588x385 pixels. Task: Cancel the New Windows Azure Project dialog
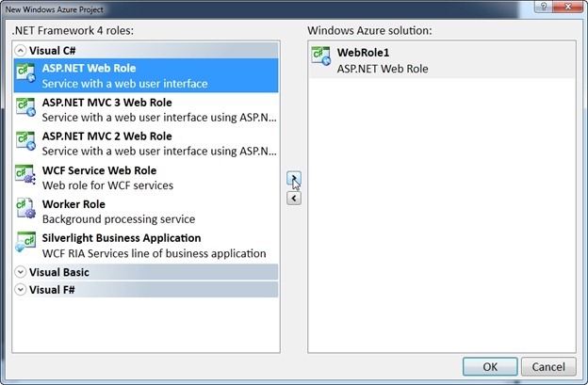tap(548, 367)
